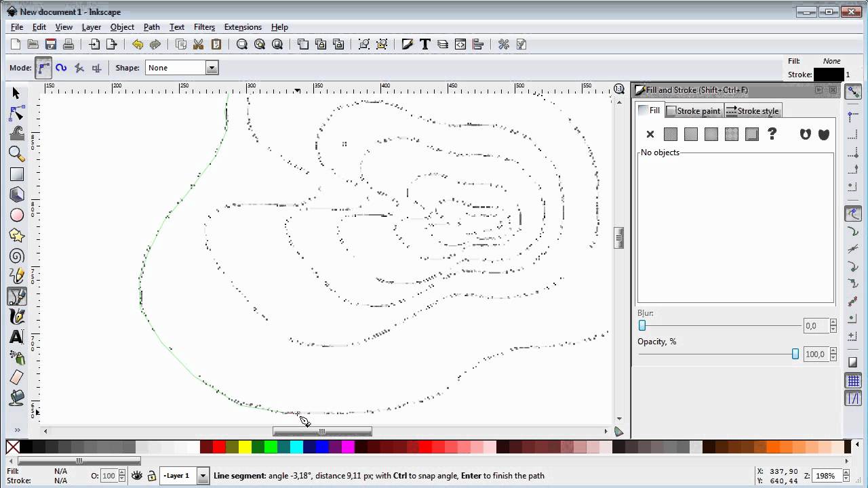868x488 pixels.
Task: Open the Filters menu
Action: 204,27
